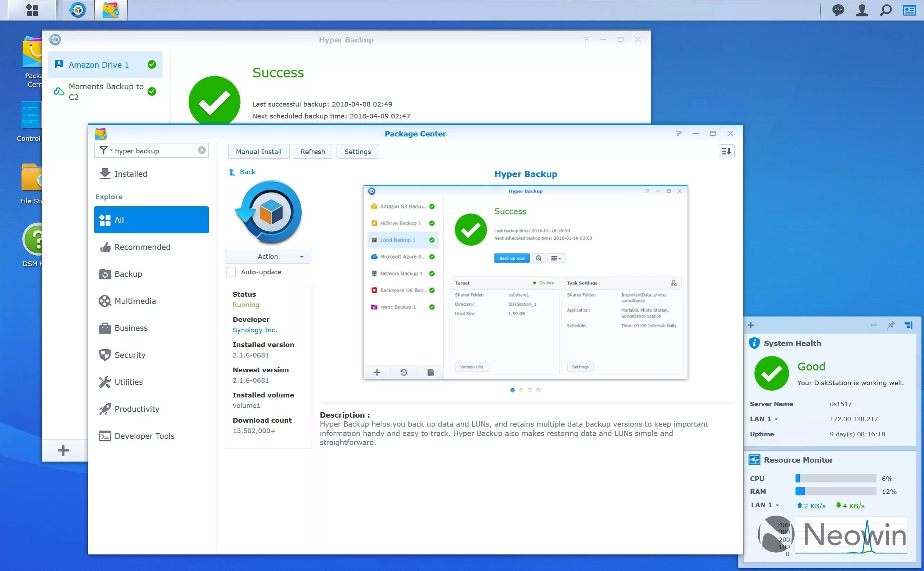The height and width of the screenshot is (571, 924).
Task: Clear the hyper backup search text
Action: pyautogui.click(x=202, y=150)
